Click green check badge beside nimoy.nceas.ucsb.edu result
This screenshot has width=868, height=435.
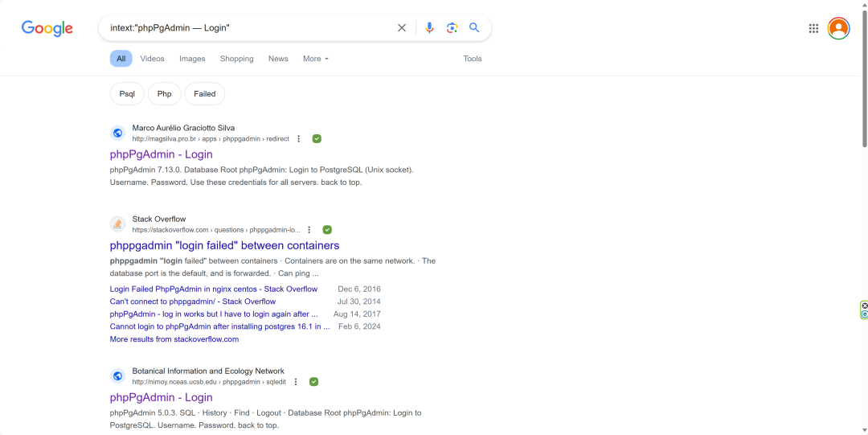pyautogui.click(x=314, y=382)
